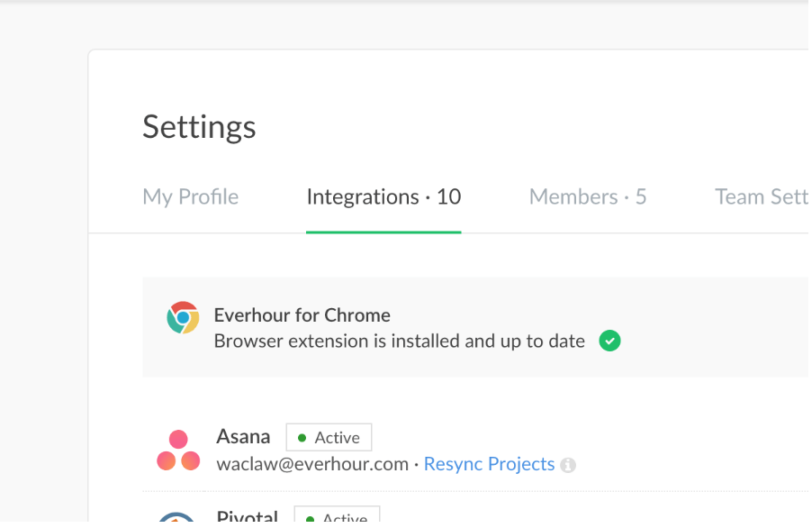The image size is (812, 528).
Task: Switch to the Members tab
Action: tap(587, 196)
